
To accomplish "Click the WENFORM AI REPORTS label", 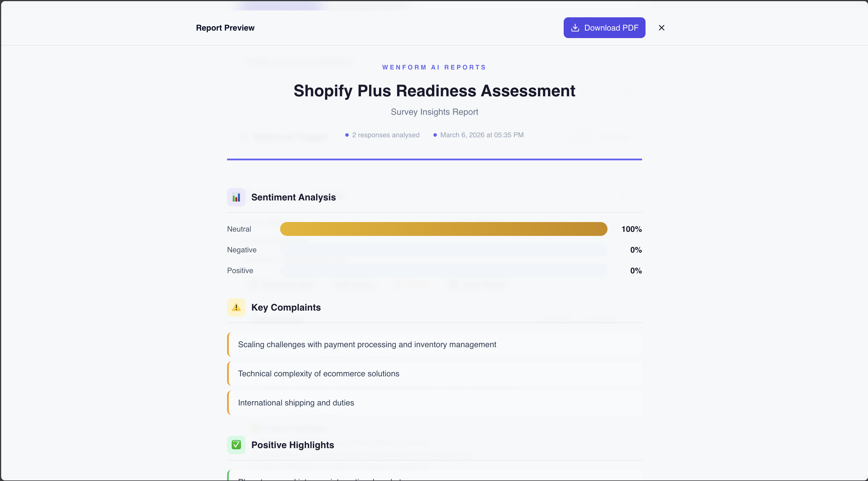I will (x=434, y=67).
